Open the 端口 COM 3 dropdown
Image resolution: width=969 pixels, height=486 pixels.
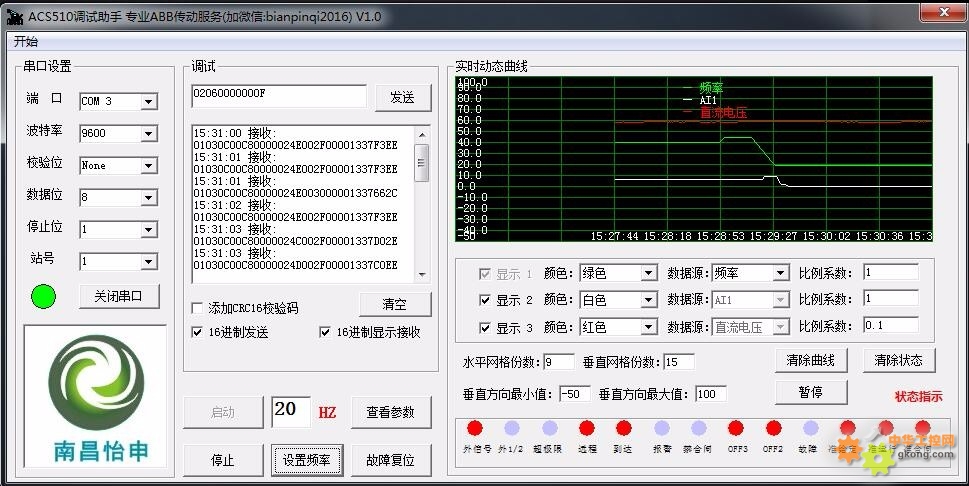(149, 101)
